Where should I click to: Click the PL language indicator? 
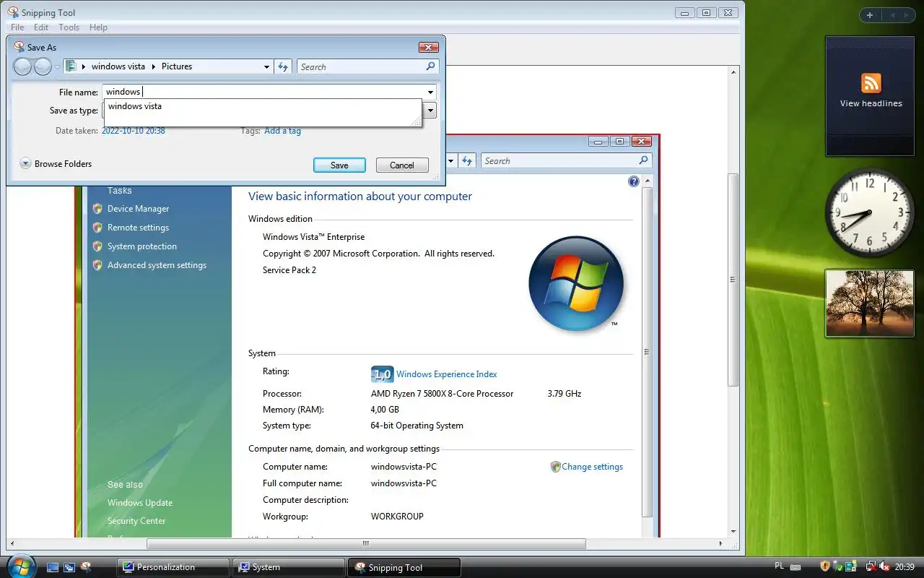click(779, 566)
